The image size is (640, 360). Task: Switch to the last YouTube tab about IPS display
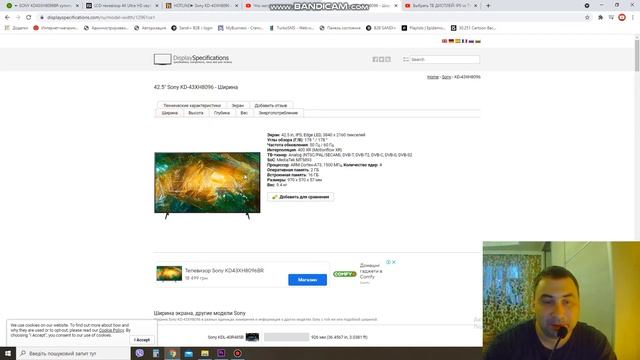coord(441,6)
